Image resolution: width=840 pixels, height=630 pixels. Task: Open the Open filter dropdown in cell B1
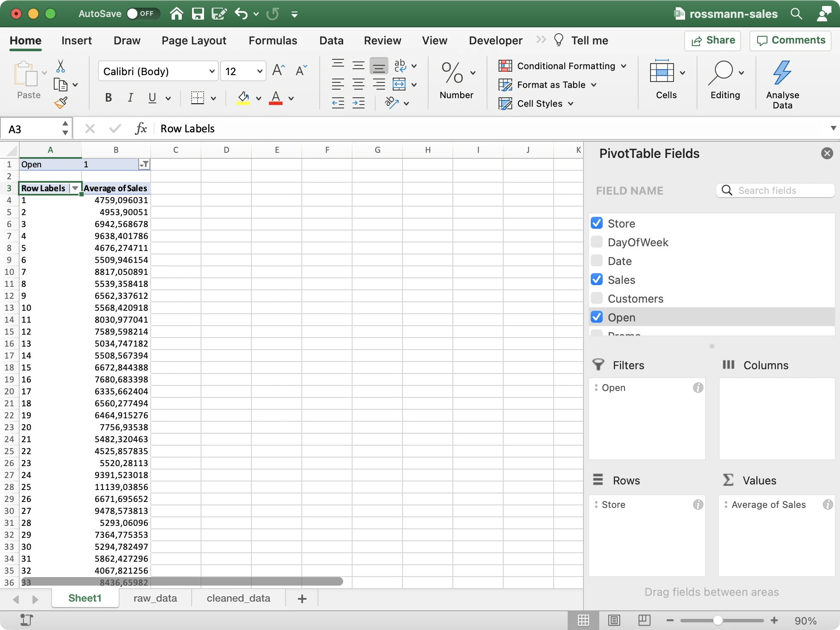coord(144,164)
